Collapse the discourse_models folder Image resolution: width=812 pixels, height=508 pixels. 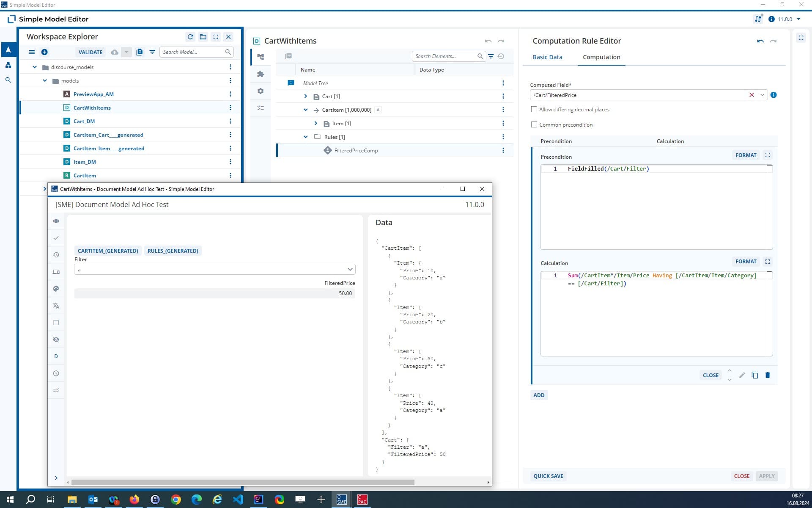click(x=35, y=67)
